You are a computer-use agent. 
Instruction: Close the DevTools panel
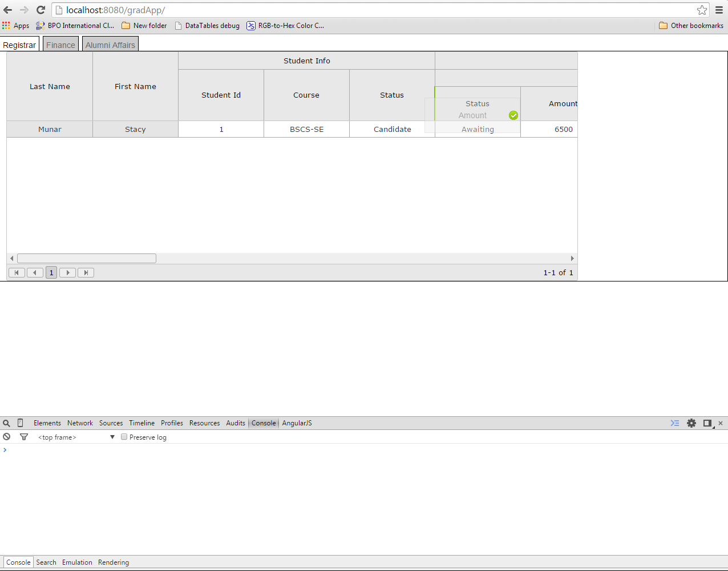pos(721,423)
